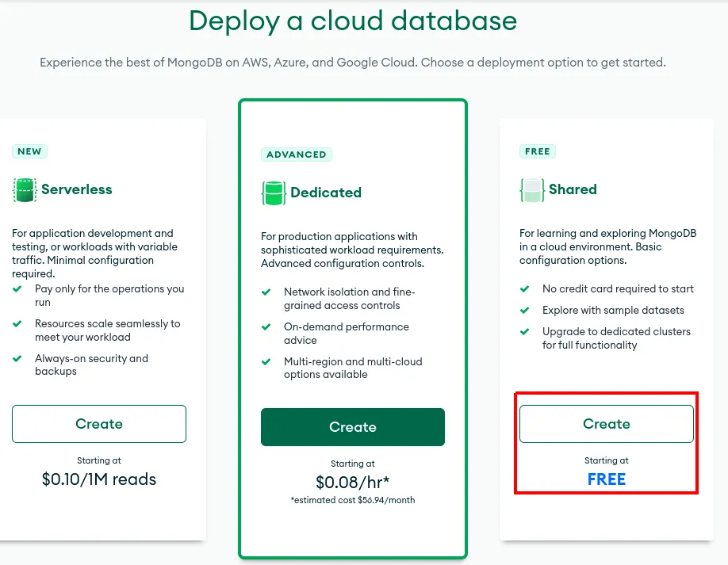Click the checkmark beside 'Always-on security and backups'

17,359
